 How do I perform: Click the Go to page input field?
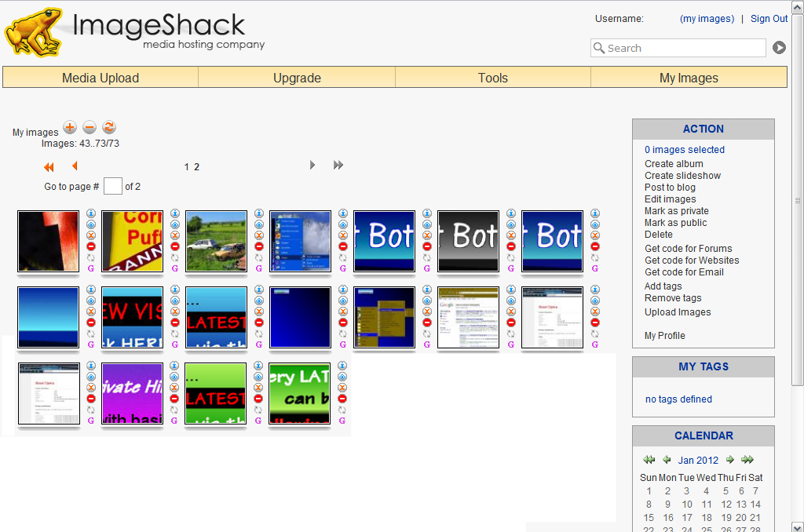pos(112,186)
